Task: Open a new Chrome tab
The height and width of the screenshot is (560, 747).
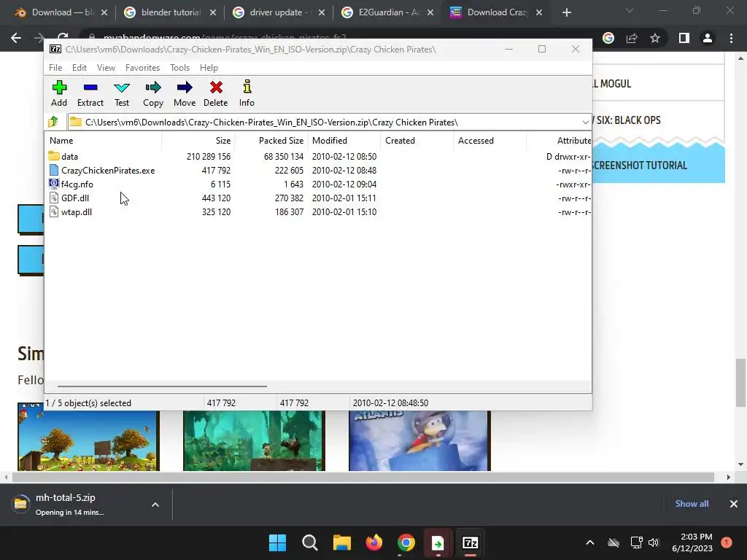Action: tap(566, 12)
